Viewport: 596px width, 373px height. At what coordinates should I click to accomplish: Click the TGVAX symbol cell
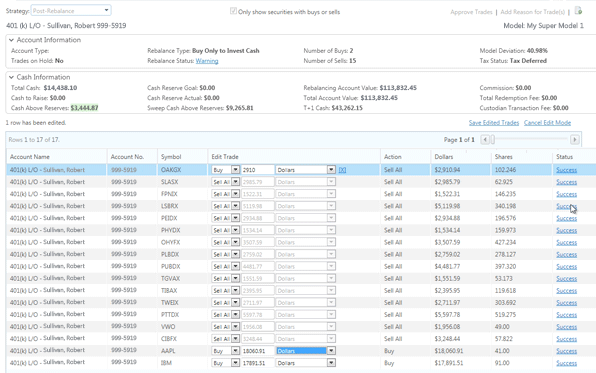tap(182, 279)
